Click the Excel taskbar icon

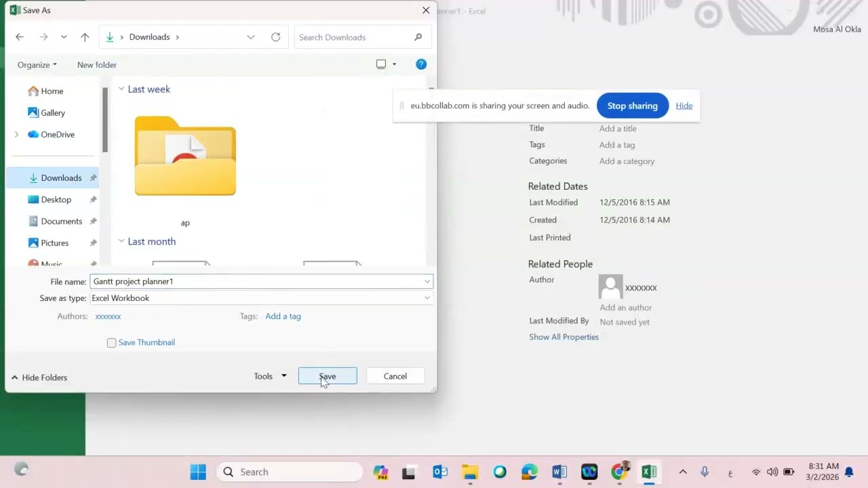click(x=649, y=472)
